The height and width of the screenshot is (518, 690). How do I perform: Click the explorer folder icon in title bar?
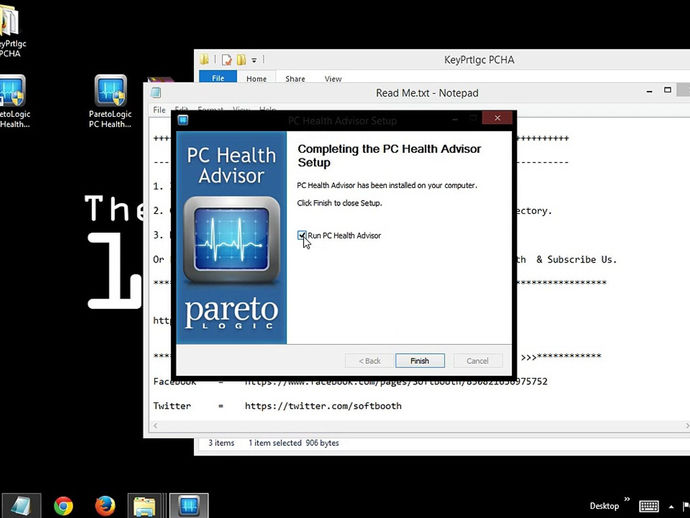[x=205, y=59]
